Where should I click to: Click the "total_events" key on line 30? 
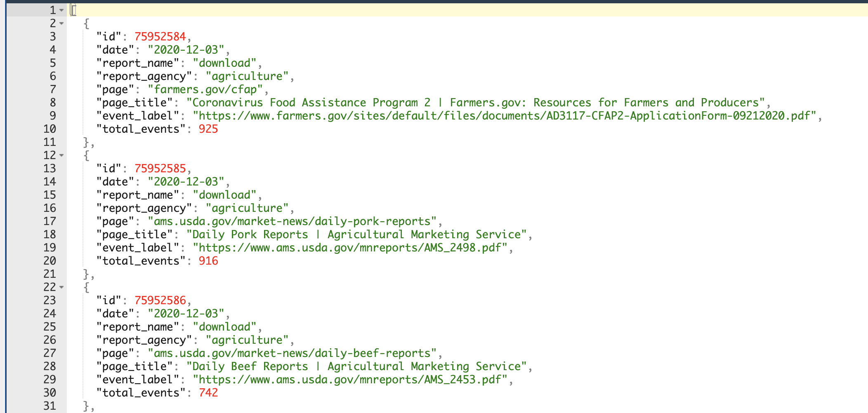[141, 393]
